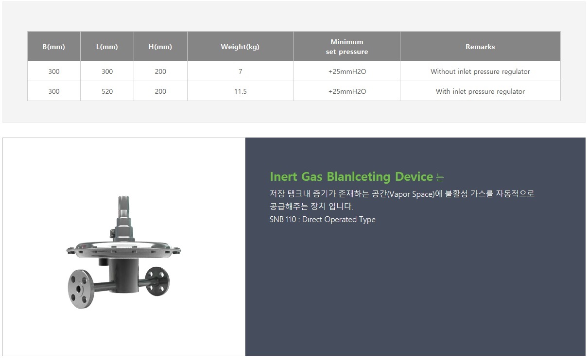This screenshot has height=364, width=588.
Task: Click the green Inert Gas Blanlceting Device heading
Action: [351, 176]
